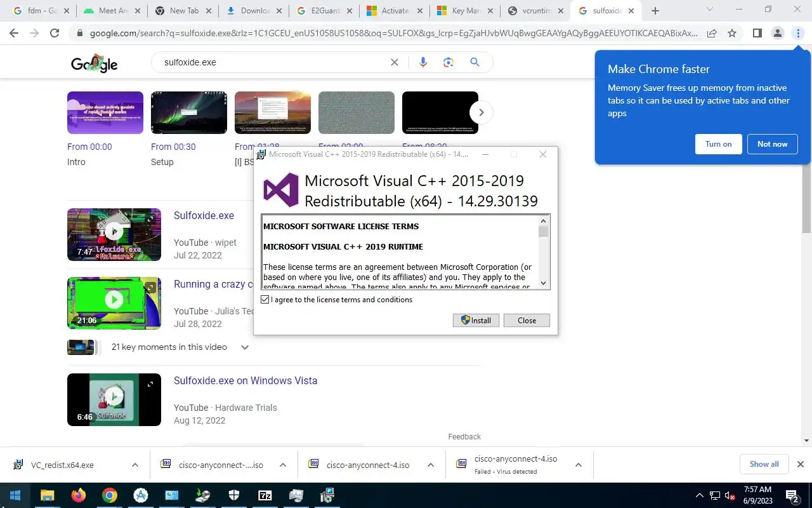The height and width of the screenshot is (508, 812).
Task: Switch to the New Tab tab
Action: point(184,11)
